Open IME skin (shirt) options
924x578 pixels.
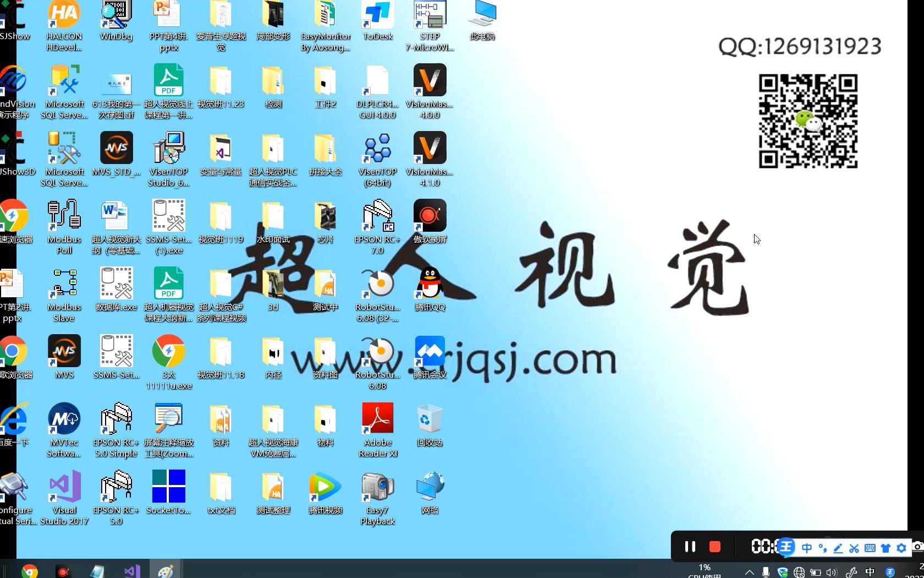pyautogui.click(x=886, y=548)
